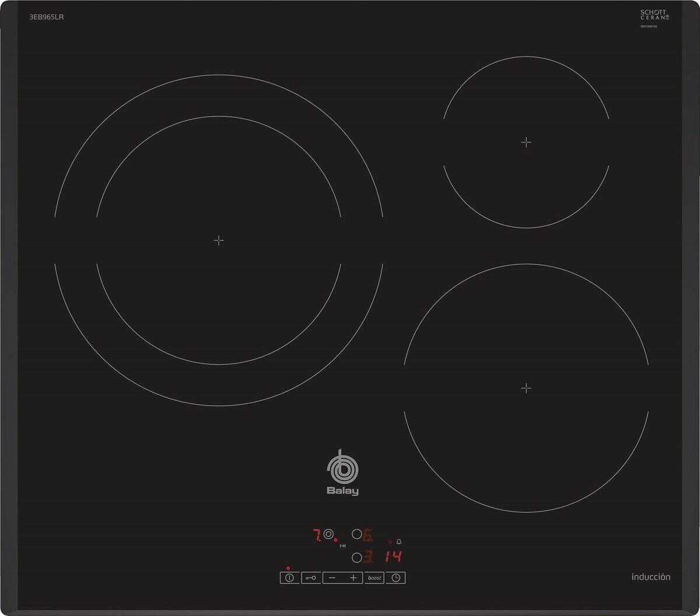Click the large left zone's center cross
Image resolution: width=700 pixels, height=616 pixels.
[219, 240]
